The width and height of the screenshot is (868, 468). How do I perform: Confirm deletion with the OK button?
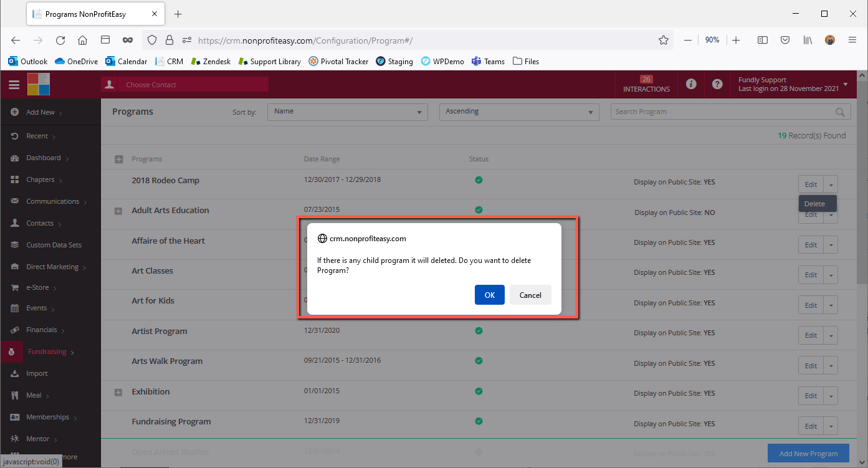[489, 295]
